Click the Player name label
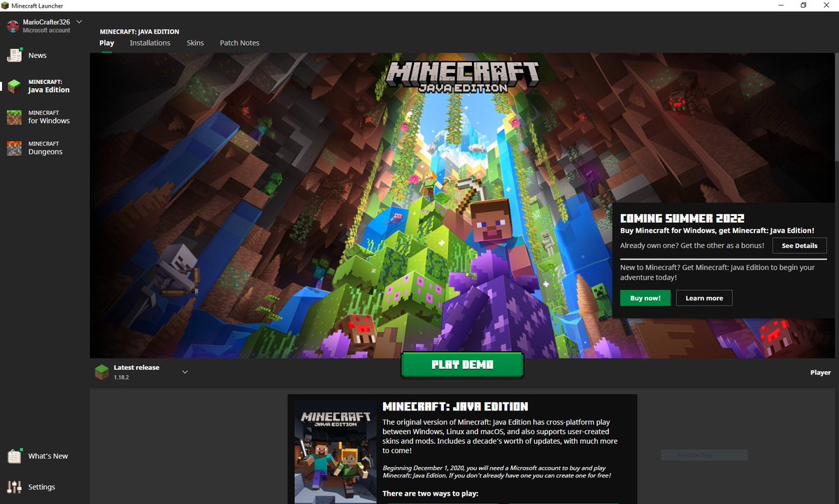This screenshot has width=839, height=504. coord(820,373)
